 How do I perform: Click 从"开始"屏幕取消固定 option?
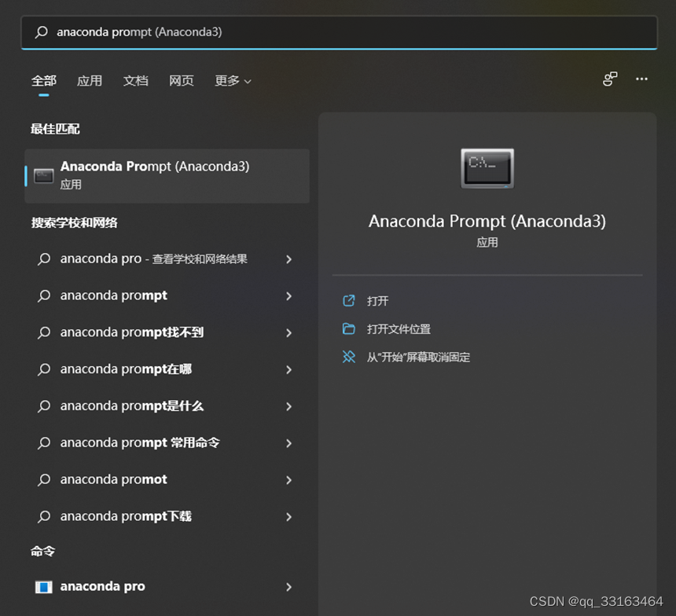pos(418,357)
